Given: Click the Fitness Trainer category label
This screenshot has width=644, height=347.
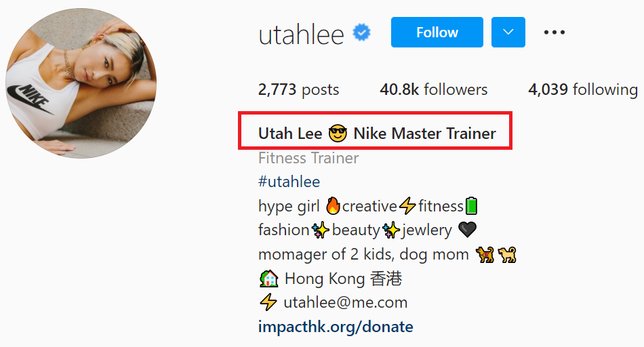Looking at the screenshot, I should 308,158.
